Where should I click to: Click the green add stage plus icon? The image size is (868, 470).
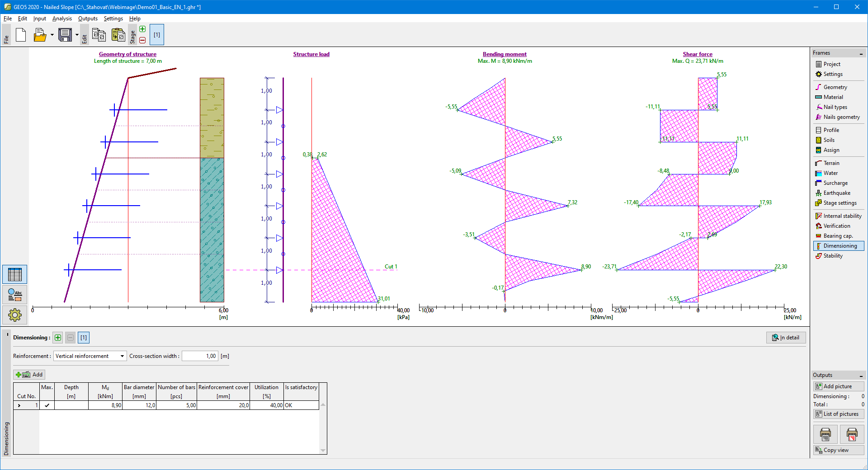142,29
